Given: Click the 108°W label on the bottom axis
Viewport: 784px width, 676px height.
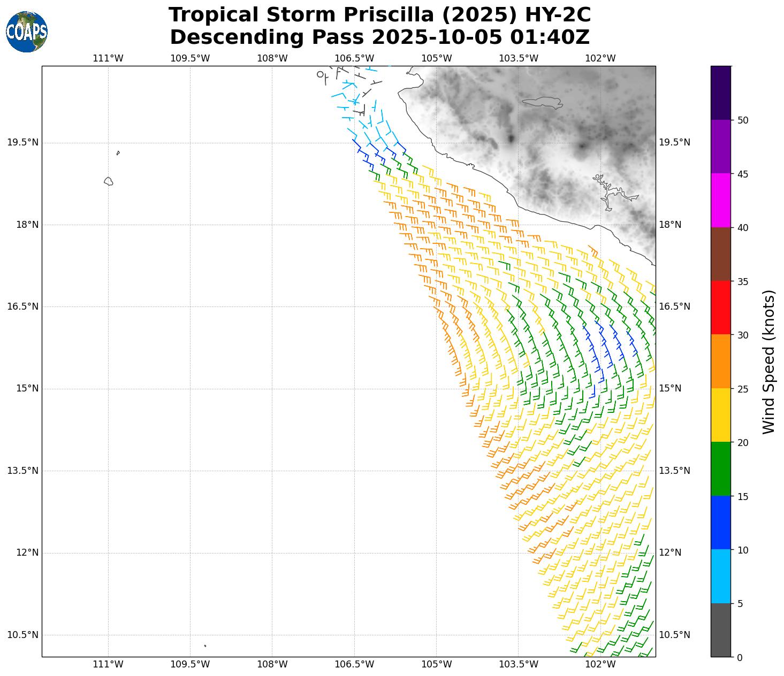Looking at the screenshot, I should tap(272, 664).
